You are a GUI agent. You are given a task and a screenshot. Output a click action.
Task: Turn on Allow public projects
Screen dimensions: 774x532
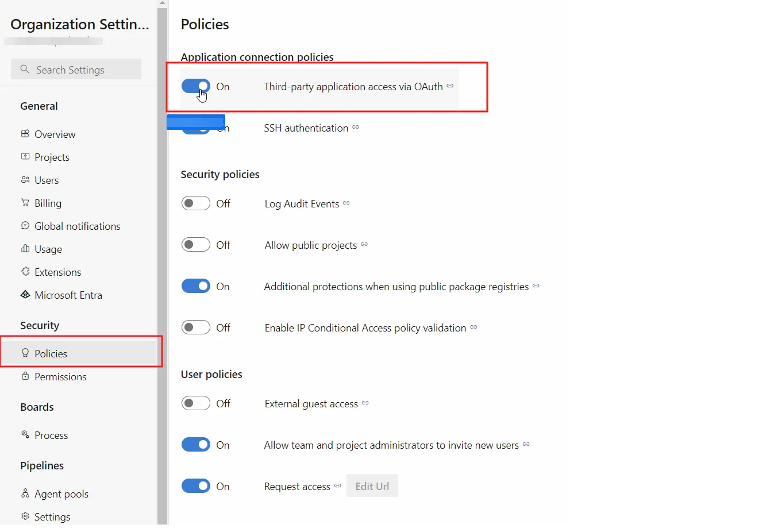point(195,244)
